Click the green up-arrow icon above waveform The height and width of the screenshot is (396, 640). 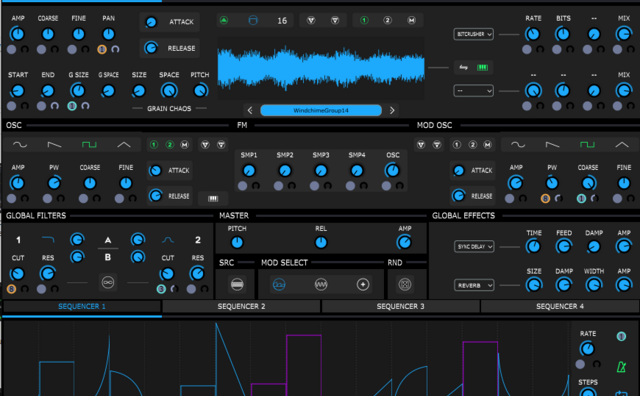224,20
